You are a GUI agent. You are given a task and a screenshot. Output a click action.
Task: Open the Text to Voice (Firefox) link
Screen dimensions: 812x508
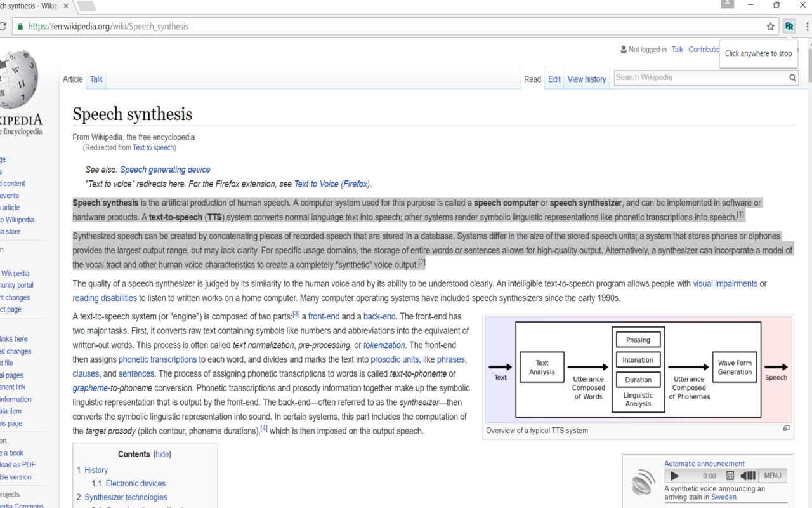click(332, 184)
